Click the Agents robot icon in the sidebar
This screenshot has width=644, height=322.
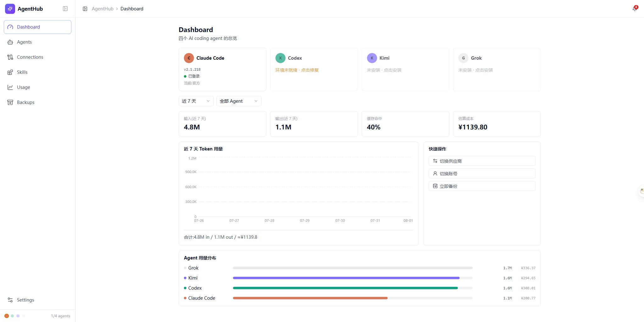pyautogui.click(x=10, y=42)
